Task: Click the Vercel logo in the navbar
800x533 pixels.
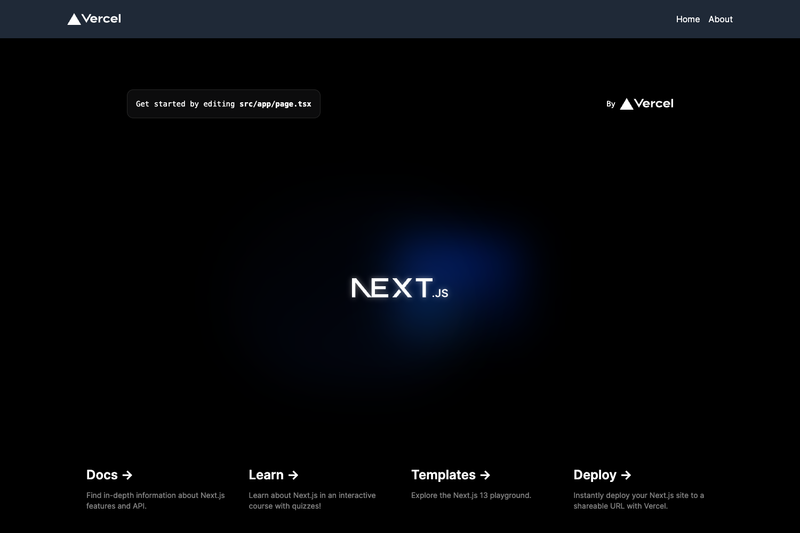Action: [x=94, y=19]
